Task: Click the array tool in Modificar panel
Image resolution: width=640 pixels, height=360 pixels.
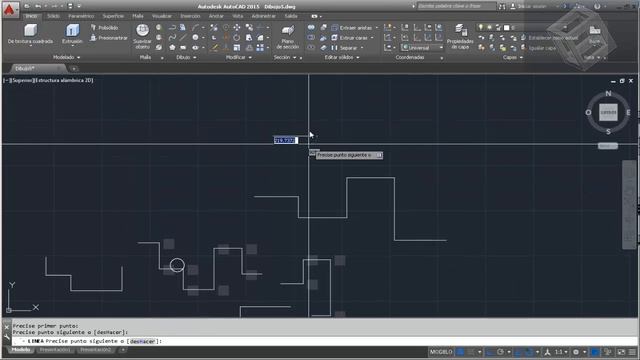Action: (x=260, y=48)
